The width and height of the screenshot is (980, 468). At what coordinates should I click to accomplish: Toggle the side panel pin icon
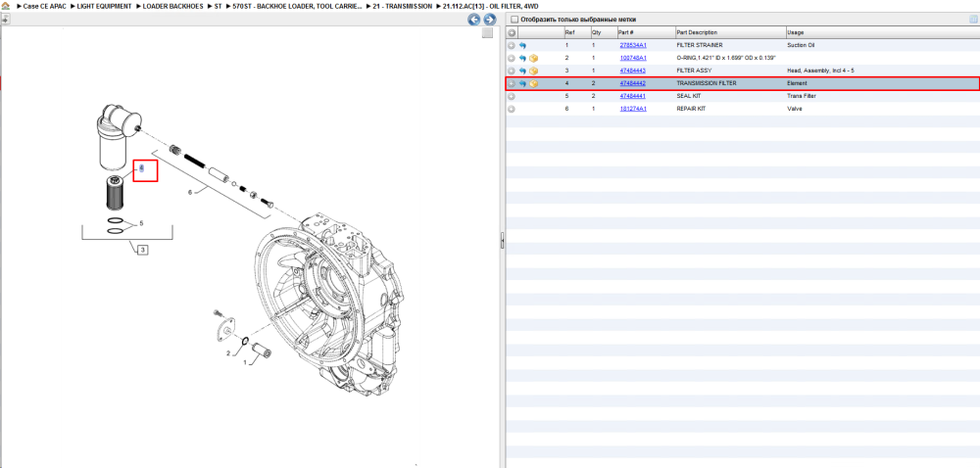(x=4, y=20)
